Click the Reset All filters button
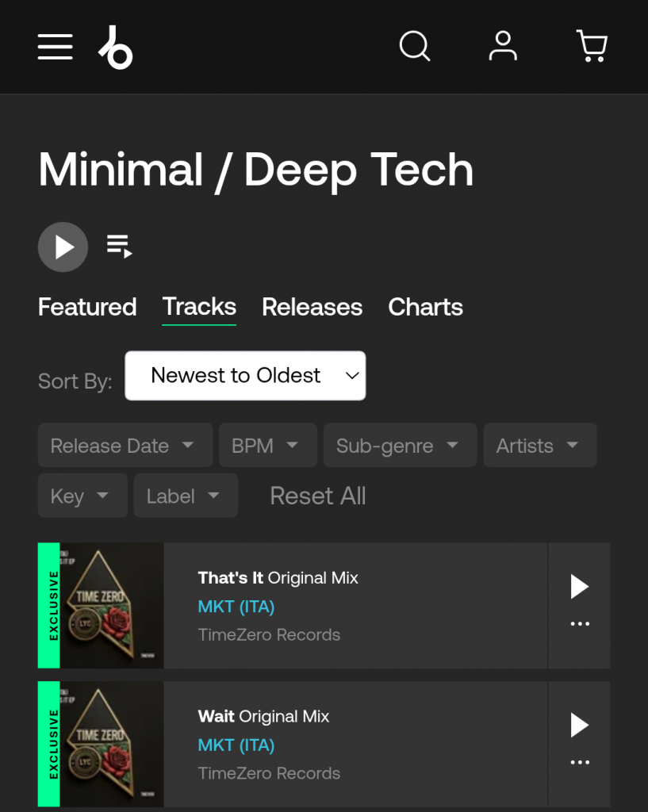Viewport: 648px width, 812px height. 317,496
